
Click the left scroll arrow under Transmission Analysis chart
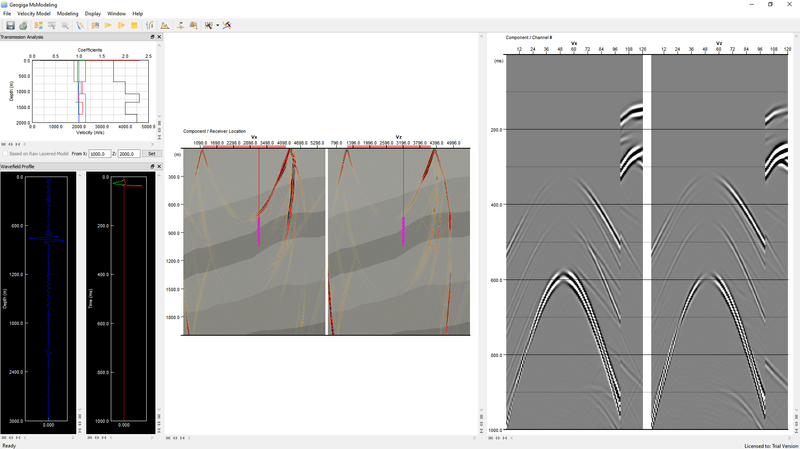click(24, 144)
